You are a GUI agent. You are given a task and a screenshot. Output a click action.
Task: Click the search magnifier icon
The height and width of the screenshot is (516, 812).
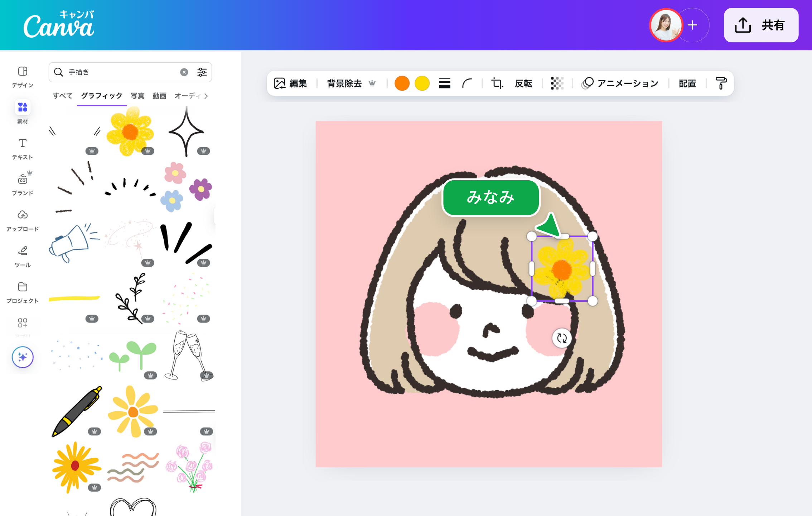pyautogui.click(x=58, y=72)
